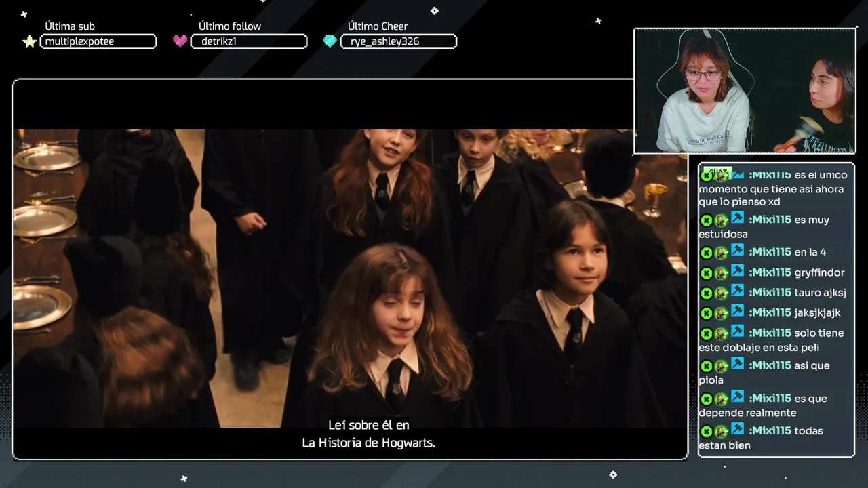Image resolution: width=868 pixels, height=488 pixels.
Task: Open Mixi115 username on 'es muy estuidosa'
Action: 770,220
